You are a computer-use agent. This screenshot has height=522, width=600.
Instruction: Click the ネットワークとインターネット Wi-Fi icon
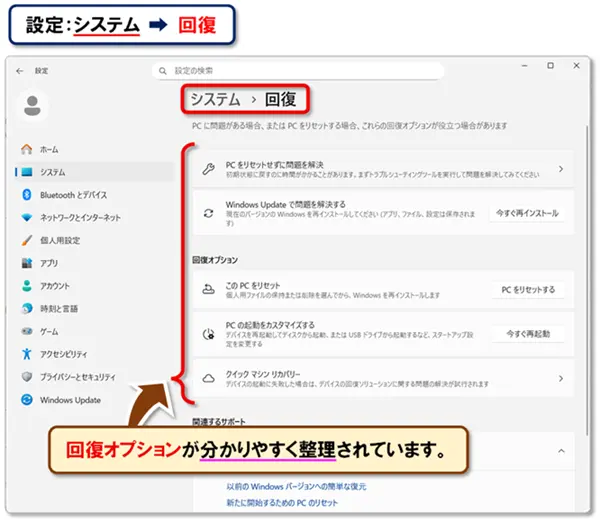[x=27, y=217]
